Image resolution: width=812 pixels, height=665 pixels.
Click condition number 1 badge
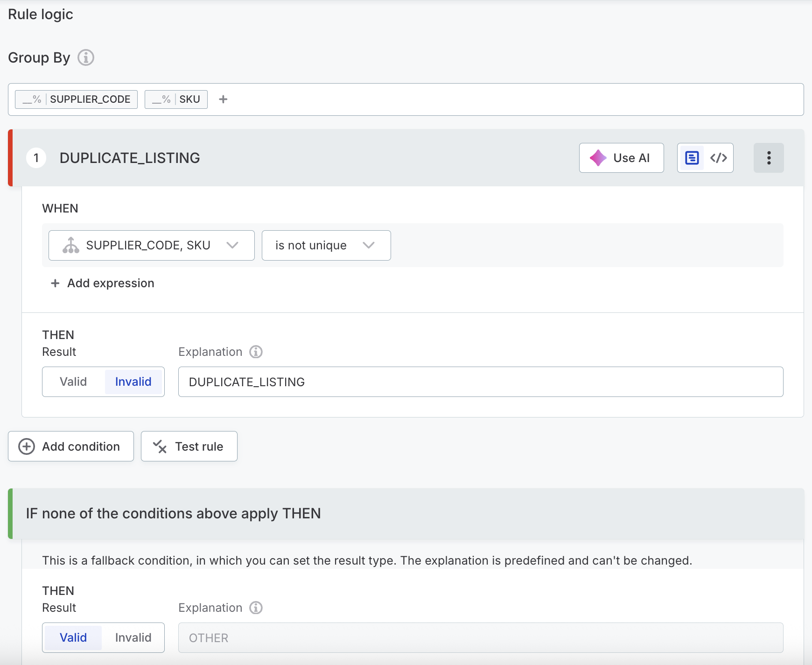click(36, 158)
